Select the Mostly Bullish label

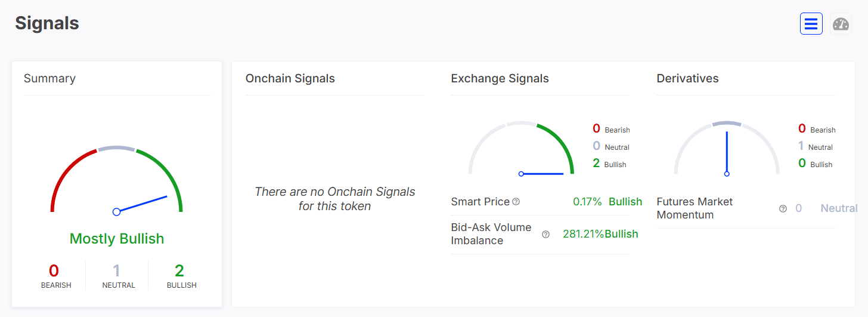(x=117, y=239)
